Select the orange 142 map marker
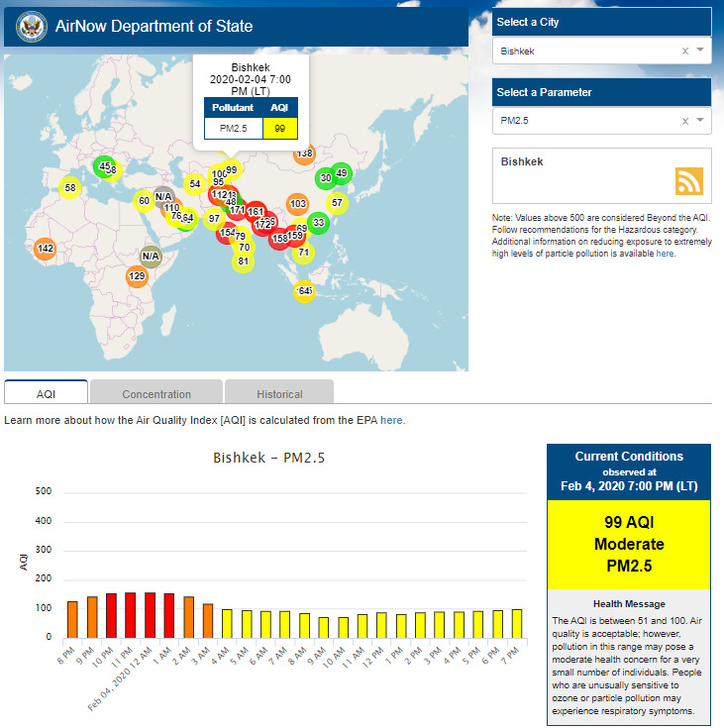The height and width of the screenshot is (728, 724). (45, 249)
